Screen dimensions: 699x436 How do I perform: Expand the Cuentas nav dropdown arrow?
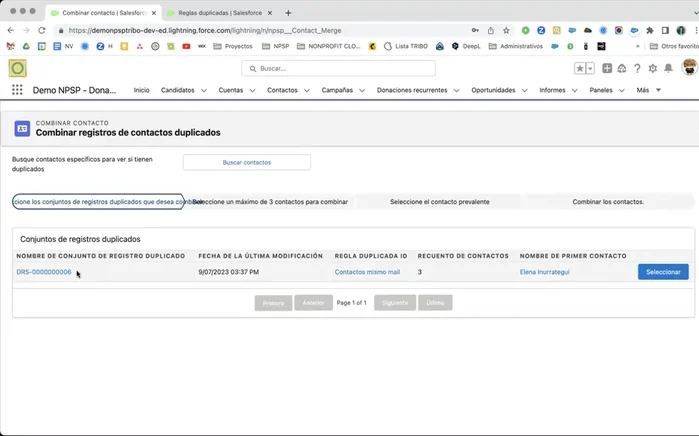pos(252,90)
